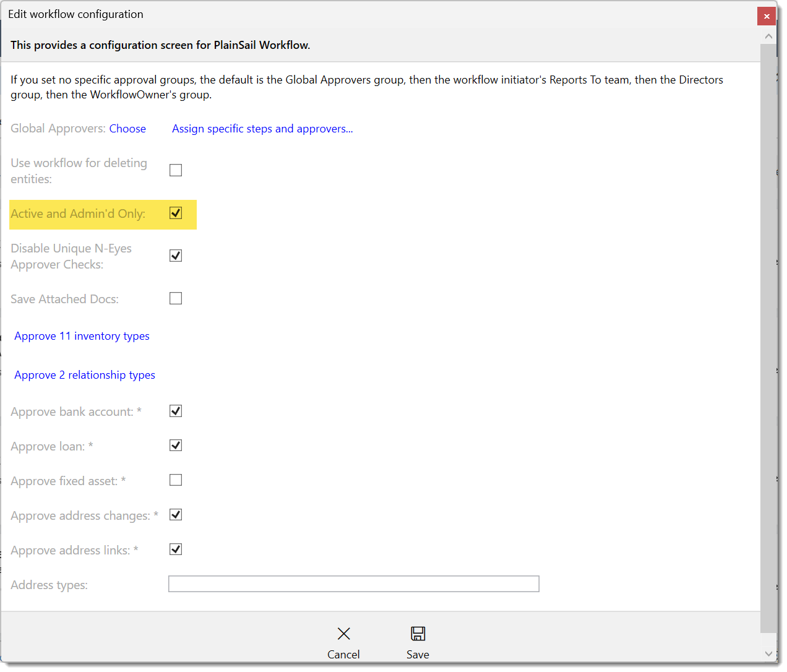Open Assign specific steps and approvers link

(x=262, y=129)
